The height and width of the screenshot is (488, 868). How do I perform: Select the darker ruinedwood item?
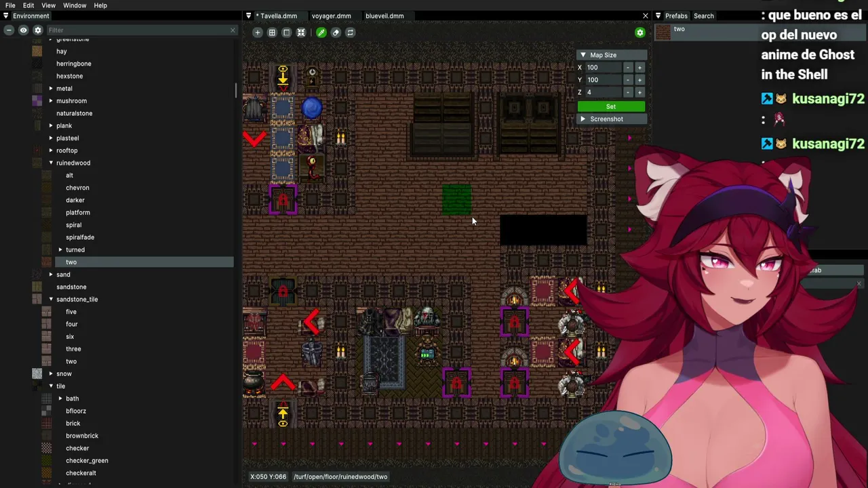click(x=75, y=200)
